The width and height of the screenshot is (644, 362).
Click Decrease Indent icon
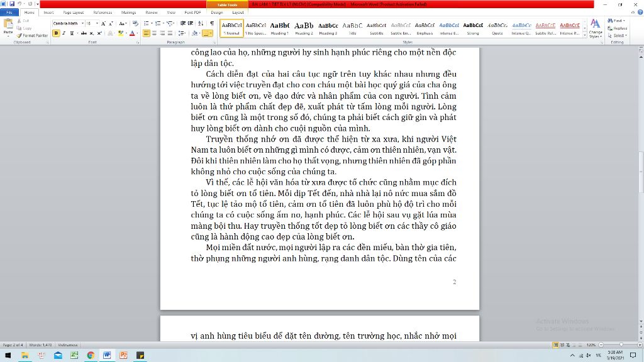[x=183, y=24]
